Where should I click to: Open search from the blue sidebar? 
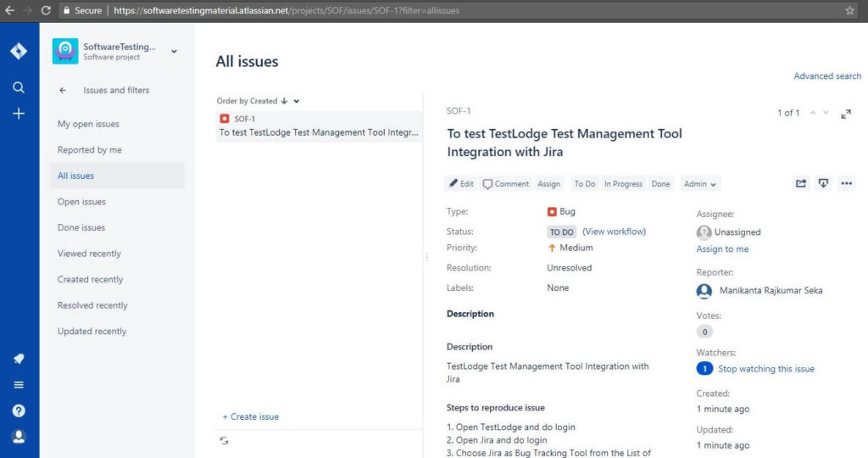[x=19, y=87]
